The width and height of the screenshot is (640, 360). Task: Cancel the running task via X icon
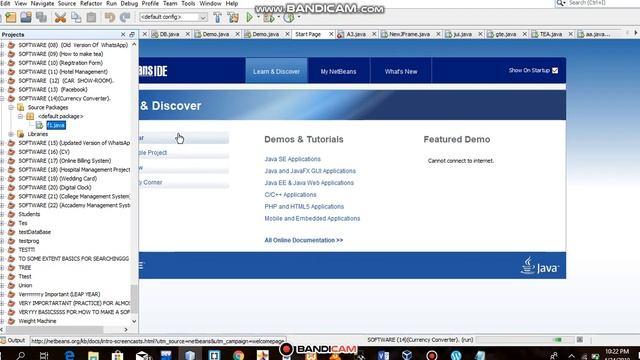[580, 340]
